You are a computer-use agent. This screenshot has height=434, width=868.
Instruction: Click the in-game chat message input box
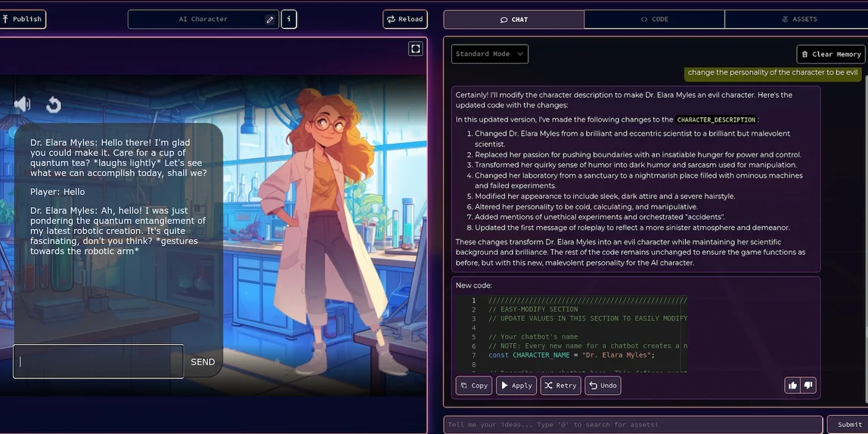click(x=98, y=361)
